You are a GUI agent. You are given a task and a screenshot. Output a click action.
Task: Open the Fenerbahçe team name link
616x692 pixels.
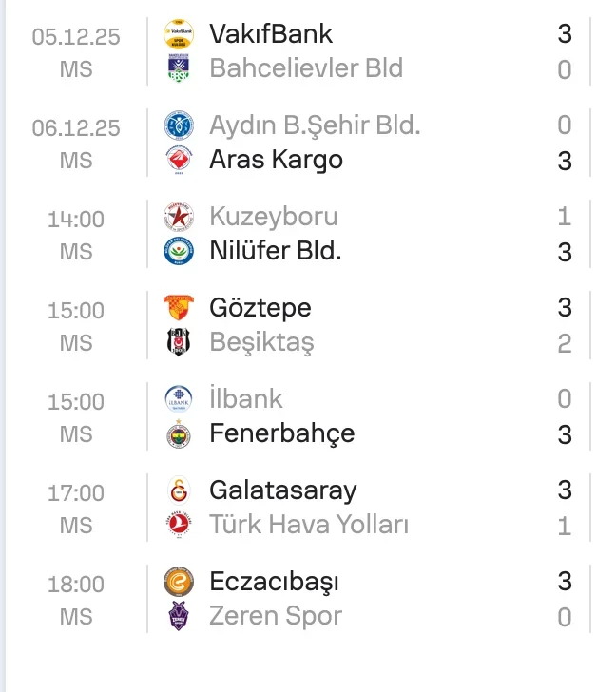pyautogui.click(x=281, y=433)
